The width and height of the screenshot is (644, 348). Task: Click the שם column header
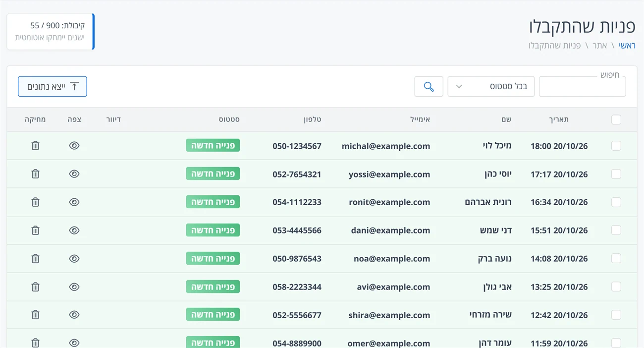[x=506, y=119]
